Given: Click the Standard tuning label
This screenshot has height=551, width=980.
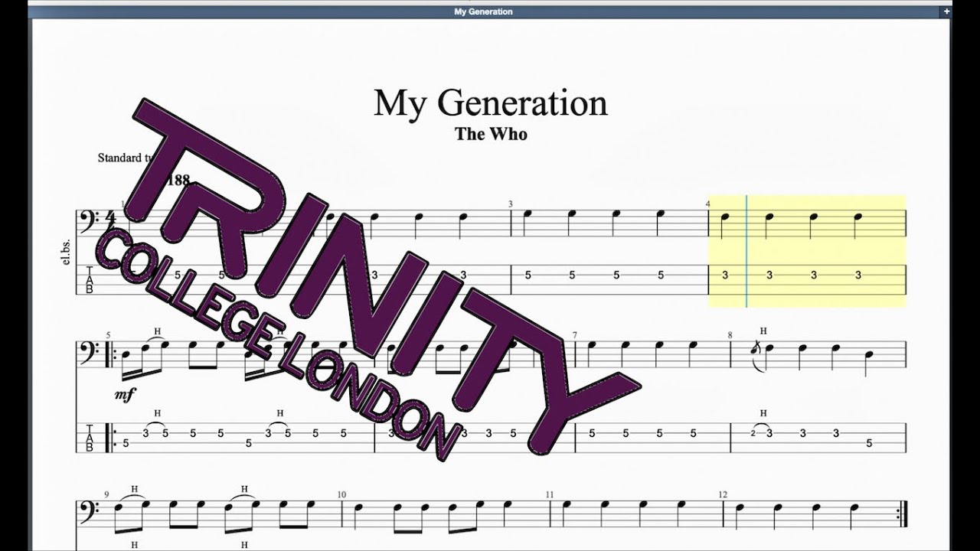Looking at the screenshot, I should pos(126,158).
